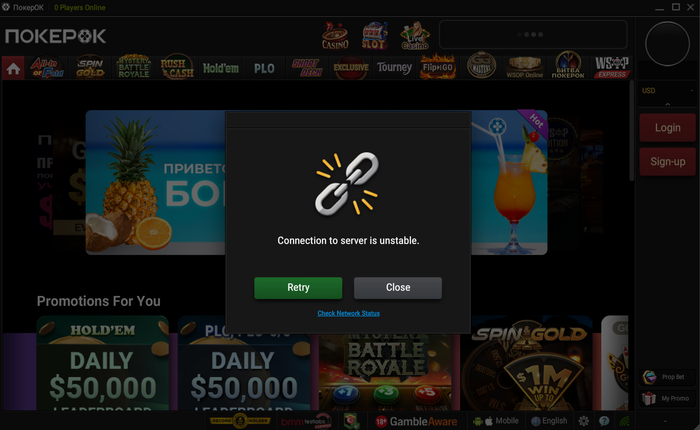The image size is (700, 430).
Task: Open the Spin Gold game icon
Action: pyautogui.click(x=90, y=68)
